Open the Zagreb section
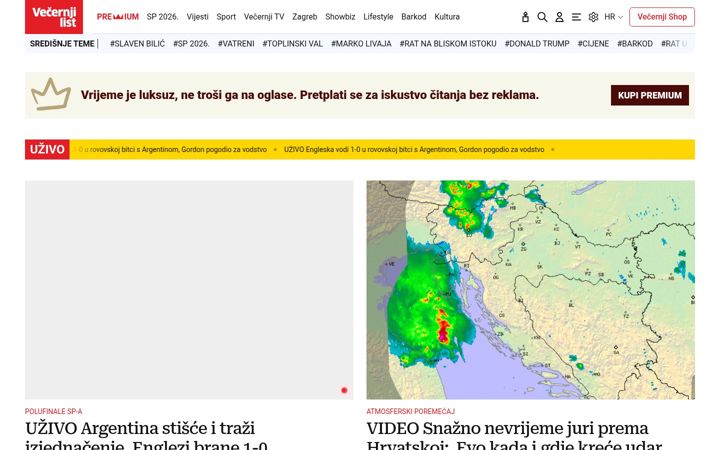 pos(304,17)
